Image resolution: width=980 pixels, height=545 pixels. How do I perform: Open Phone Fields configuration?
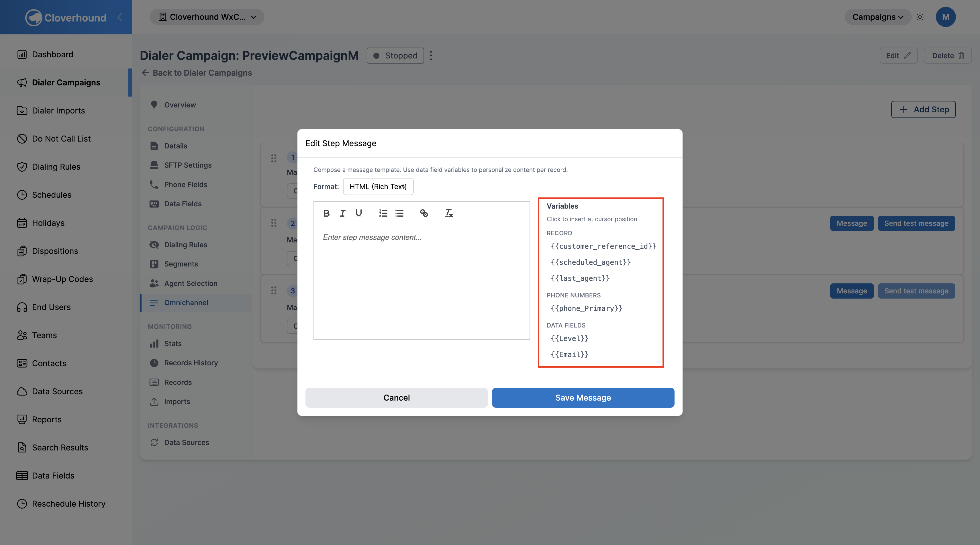click(x=196, y=185)
